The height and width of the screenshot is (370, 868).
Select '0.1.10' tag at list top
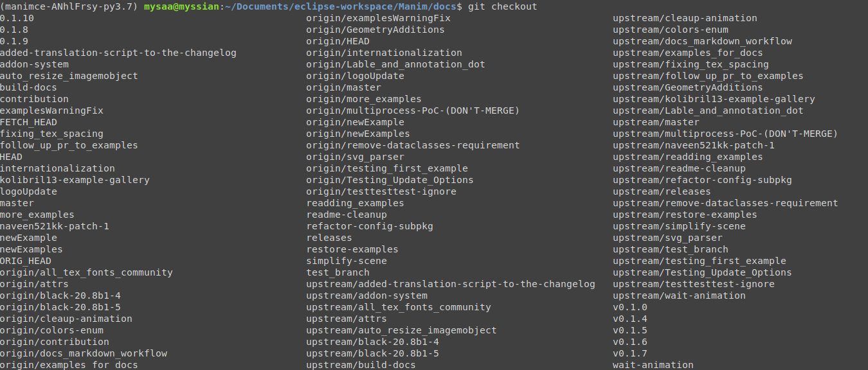(x=17, y=18)
